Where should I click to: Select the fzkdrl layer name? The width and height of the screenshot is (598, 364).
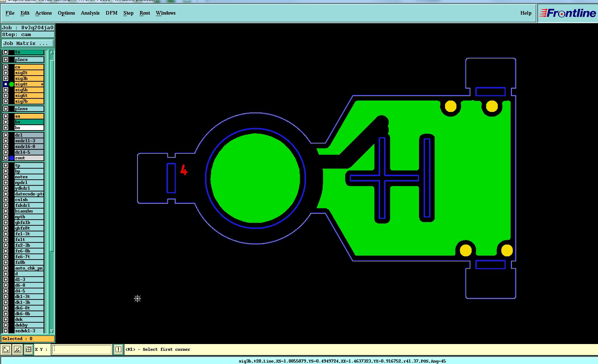click(x=29, y=205)
